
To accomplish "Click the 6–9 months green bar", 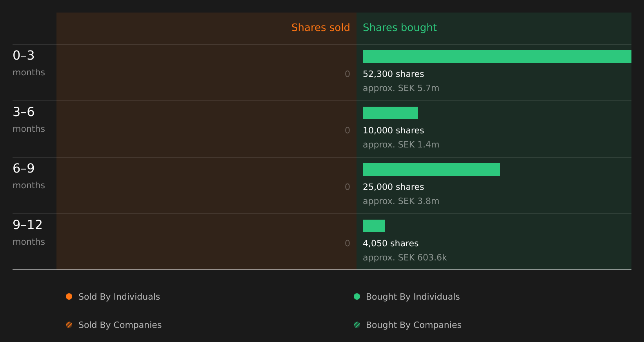I will point(431,169).
